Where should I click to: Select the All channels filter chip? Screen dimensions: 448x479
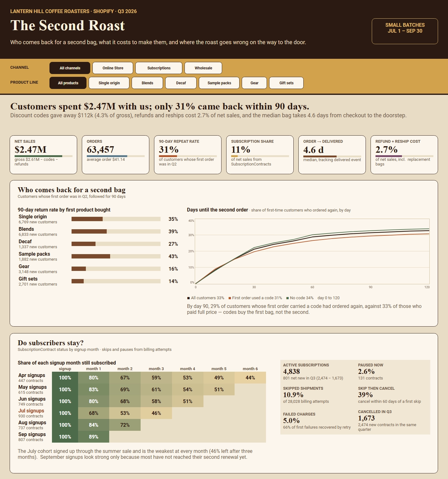(70, 68)
